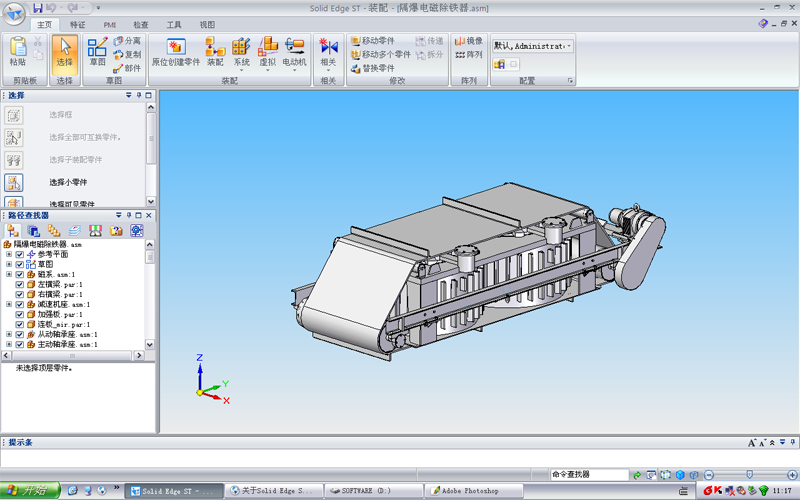Click Move Multiple Parts (移动多个零件) command
Viewport: 800px width, 500px height.
[381, 55]
